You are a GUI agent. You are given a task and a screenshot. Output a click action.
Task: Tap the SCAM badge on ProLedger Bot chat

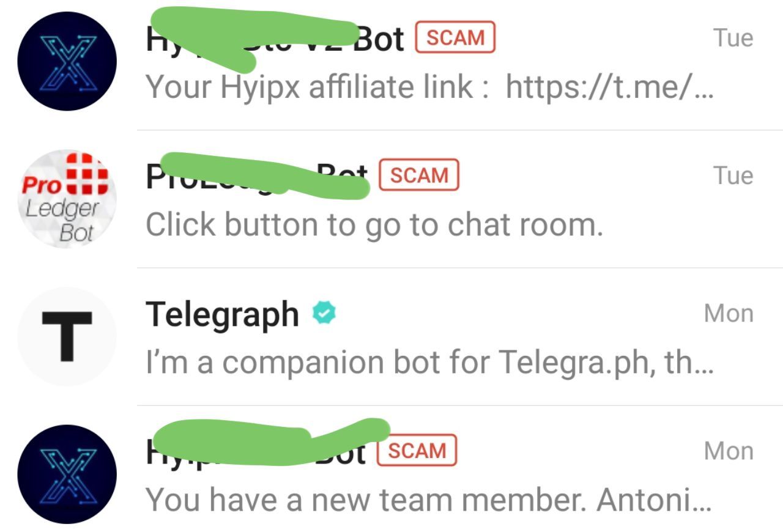coord(419,175)
